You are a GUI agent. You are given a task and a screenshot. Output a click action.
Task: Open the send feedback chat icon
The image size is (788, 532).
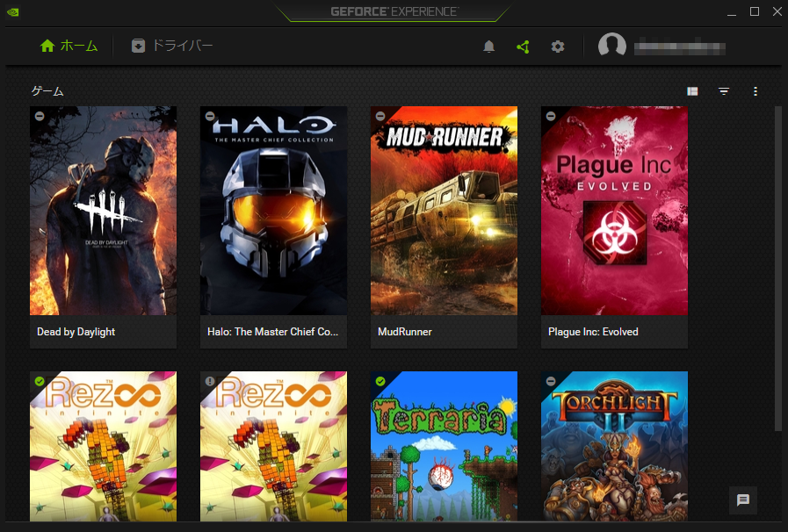tap(743, 500)
